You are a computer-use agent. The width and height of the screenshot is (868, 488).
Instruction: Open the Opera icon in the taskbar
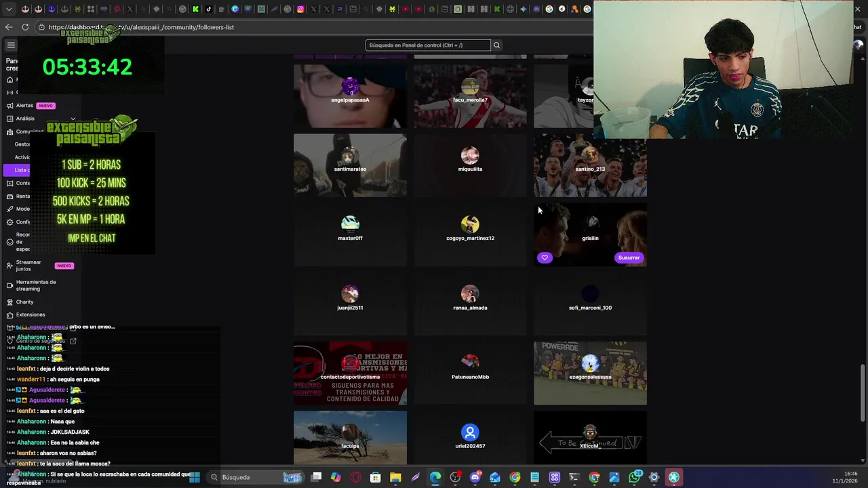(x=355, y=477)
